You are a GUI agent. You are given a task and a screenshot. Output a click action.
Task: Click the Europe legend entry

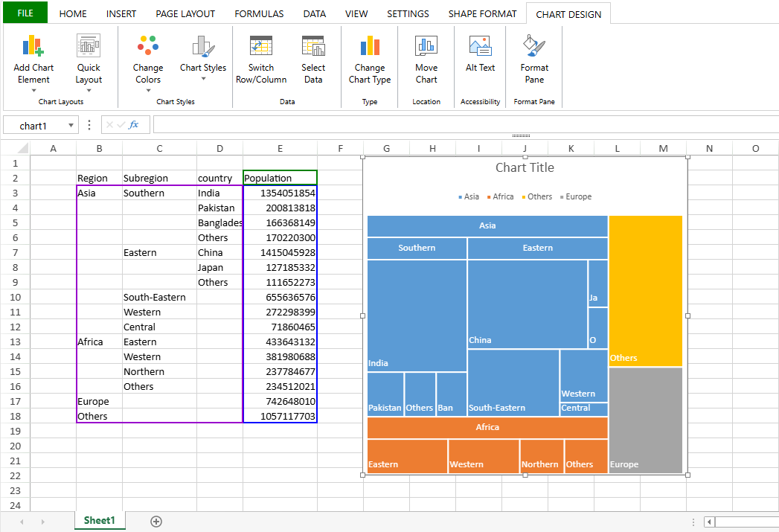pos(576,196)
